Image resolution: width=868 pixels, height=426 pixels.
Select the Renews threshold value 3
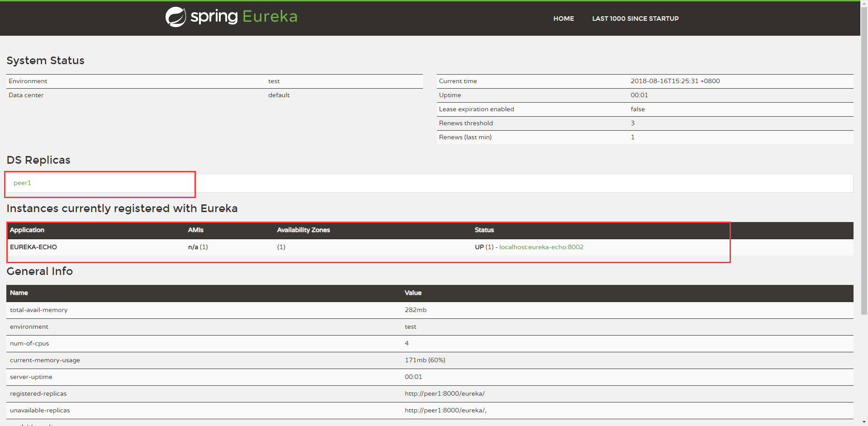pos(633,123)
